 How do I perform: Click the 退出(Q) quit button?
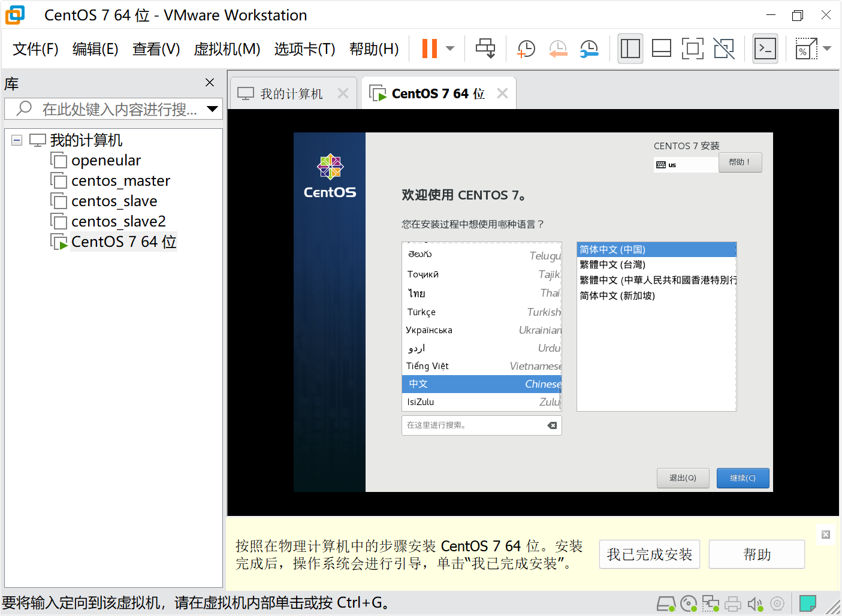click(683, 478)
